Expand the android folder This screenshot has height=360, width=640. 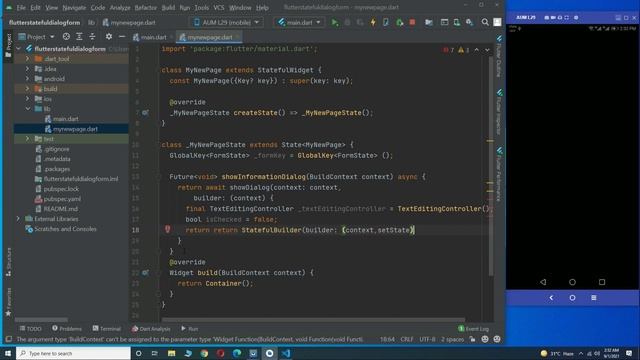[x=27, y=79]
